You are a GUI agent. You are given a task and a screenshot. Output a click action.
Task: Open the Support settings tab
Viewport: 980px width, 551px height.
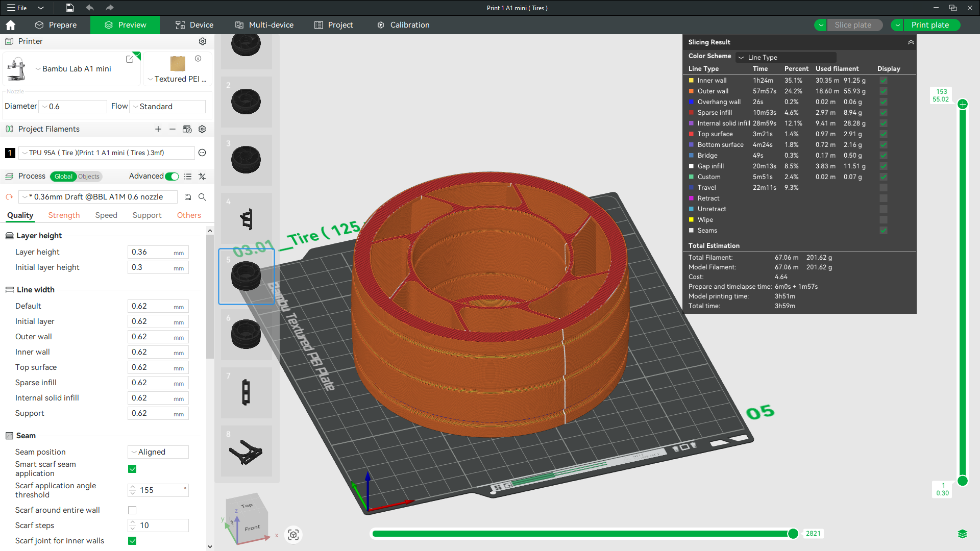147,215
